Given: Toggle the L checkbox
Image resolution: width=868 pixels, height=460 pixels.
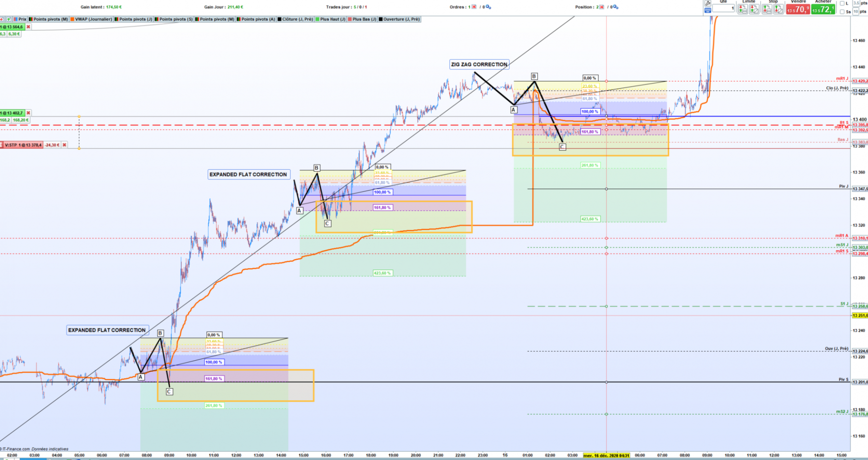Looking at the screenshot, I should tap(842, 3).
